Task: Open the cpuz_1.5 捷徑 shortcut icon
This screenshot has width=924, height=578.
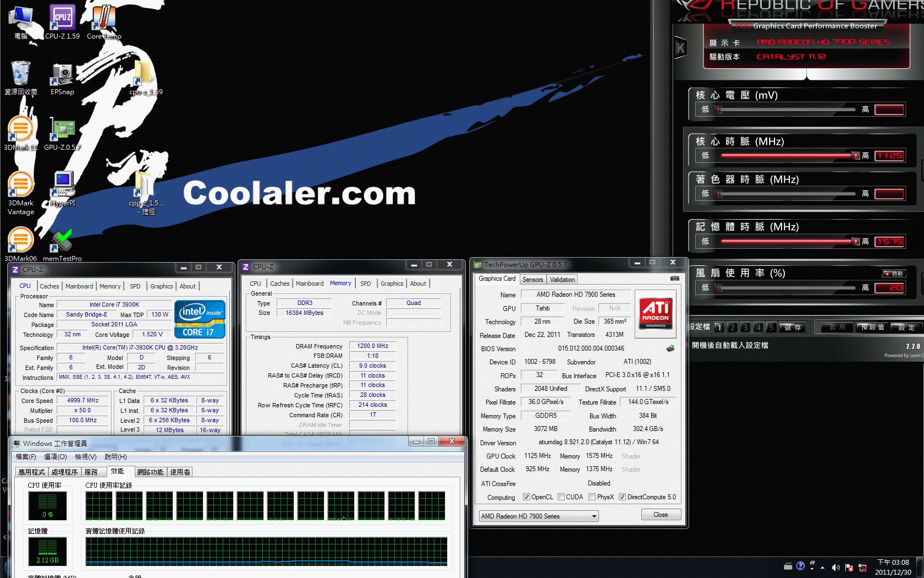Action: click(x=146, y=193)
